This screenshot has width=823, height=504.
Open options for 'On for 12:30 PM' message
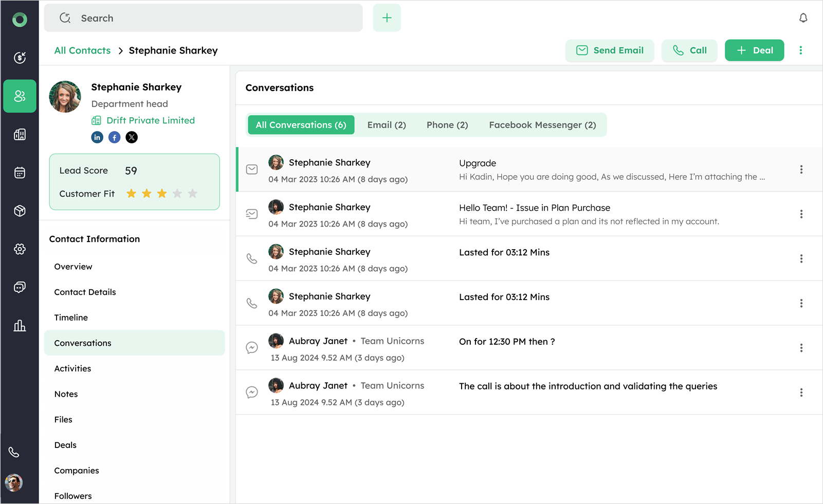pyautogui.click(x=801, y=348)
